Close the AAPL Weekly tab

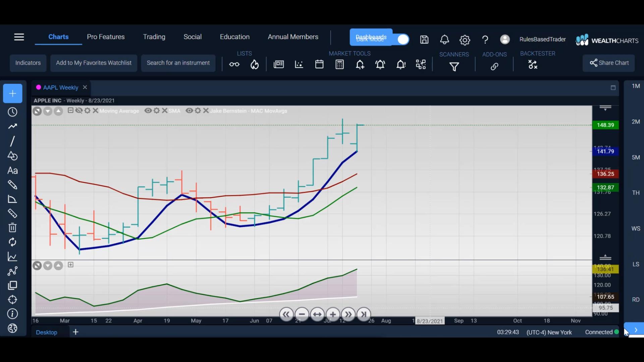[x=85, y=87]
